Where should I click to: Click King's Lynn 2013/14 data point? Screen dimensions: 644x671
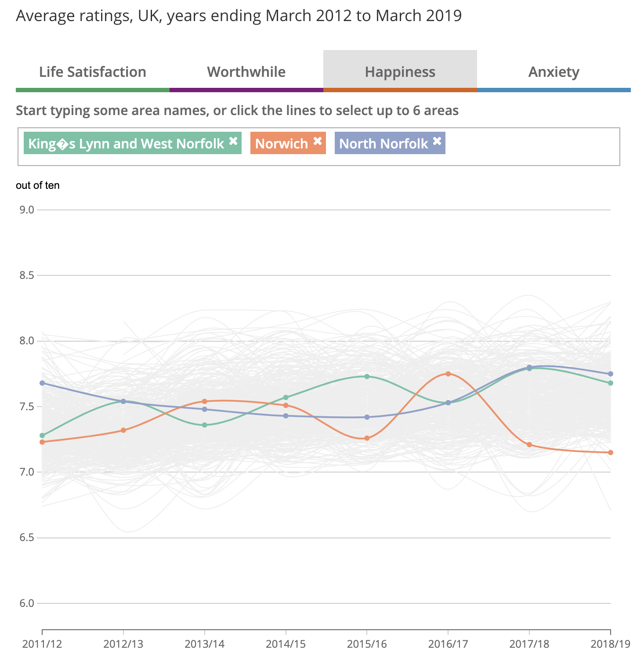point(205,425)
